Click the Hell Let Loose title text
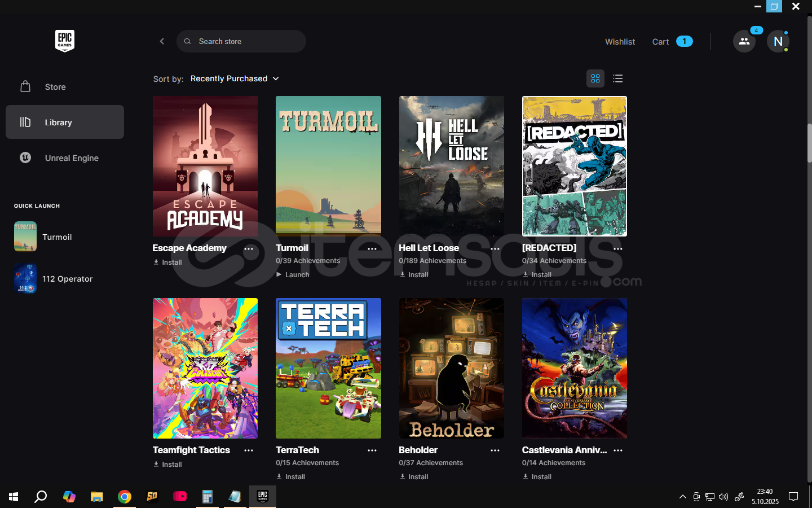The height and width of the screenshot is (508, 812). (x=429, y=248)
